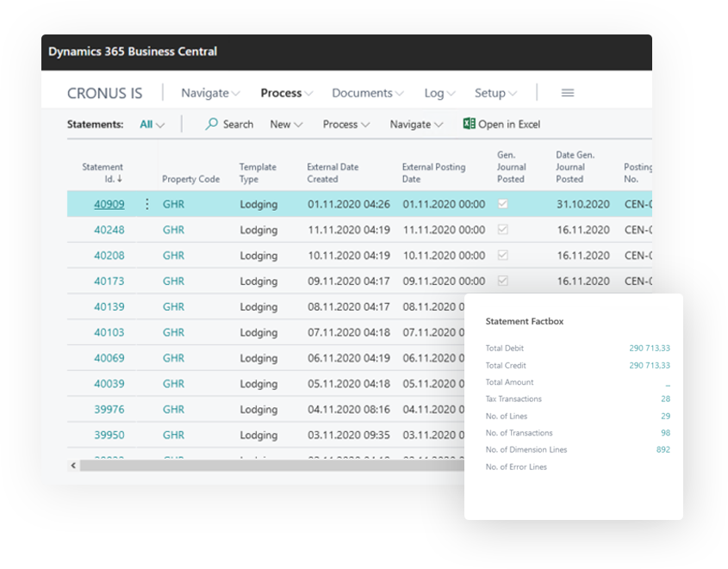Select Lodging cell in row 40069
Viewport: 728px width, 569px height.
[258, 358]
